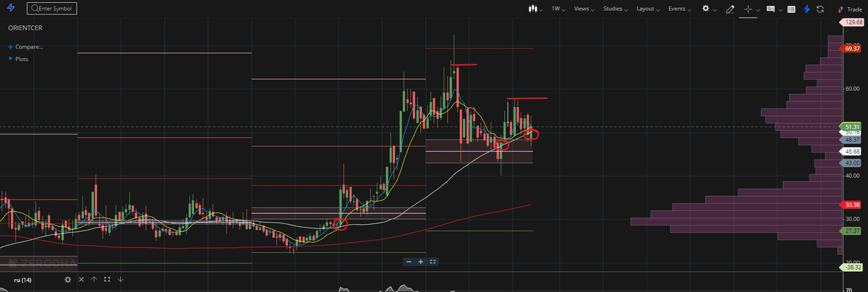This screenshot has height=292, width=868.
Task: Click the ORIENTCER symbol label
Action: (25, 28)
